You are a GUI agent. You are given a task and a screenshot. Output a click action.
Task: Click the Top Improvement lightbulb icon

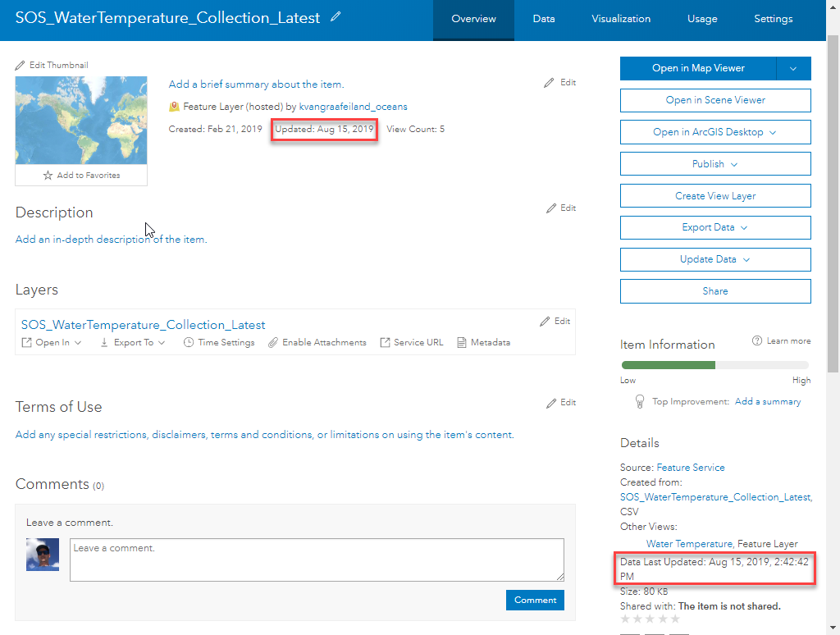click(640, 401)
